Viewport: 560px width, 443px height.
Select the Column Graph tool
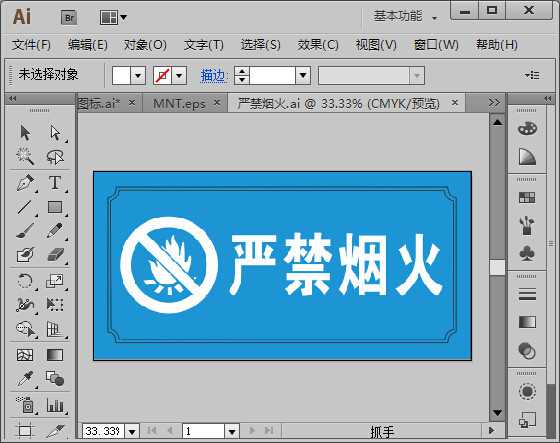55,405
